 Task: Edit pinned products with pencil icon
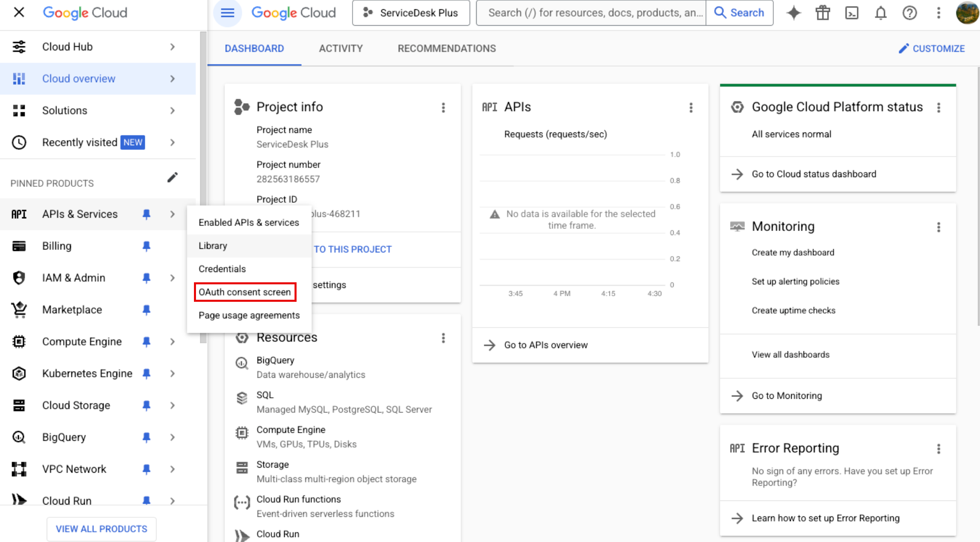tap(172, 178)
